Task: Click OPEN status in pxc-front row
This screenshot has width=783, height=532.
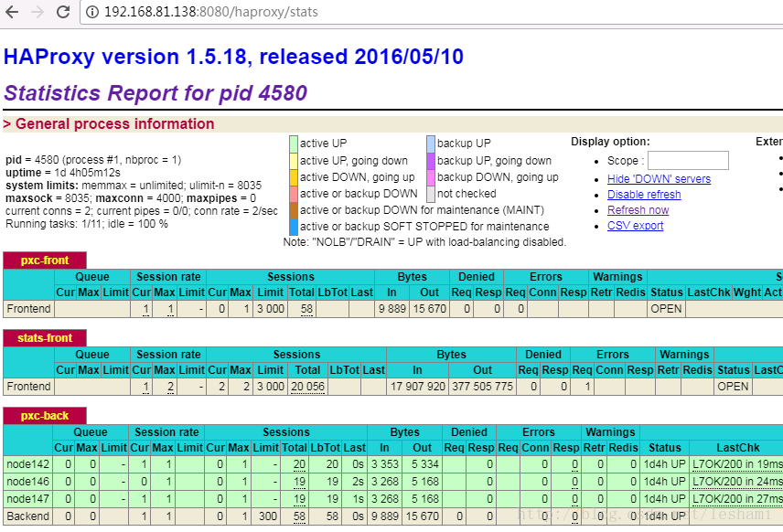Action: 666,308
